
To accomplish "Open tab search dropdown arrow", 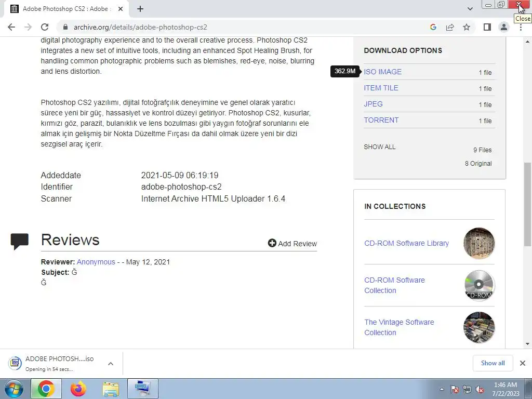I will (x=470, y=9).
